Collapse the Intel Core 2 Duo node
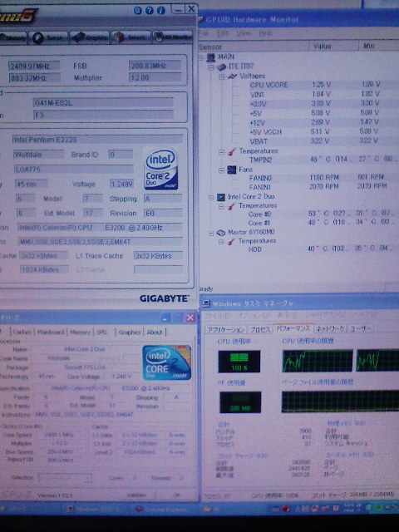 (211, 197)
